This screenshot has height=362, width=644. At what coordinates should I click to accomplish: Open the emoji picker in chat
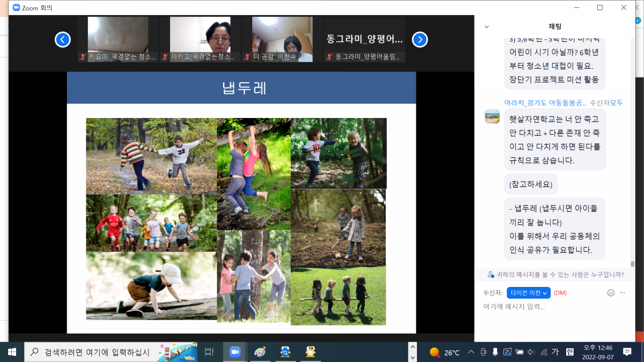(611, 293)
